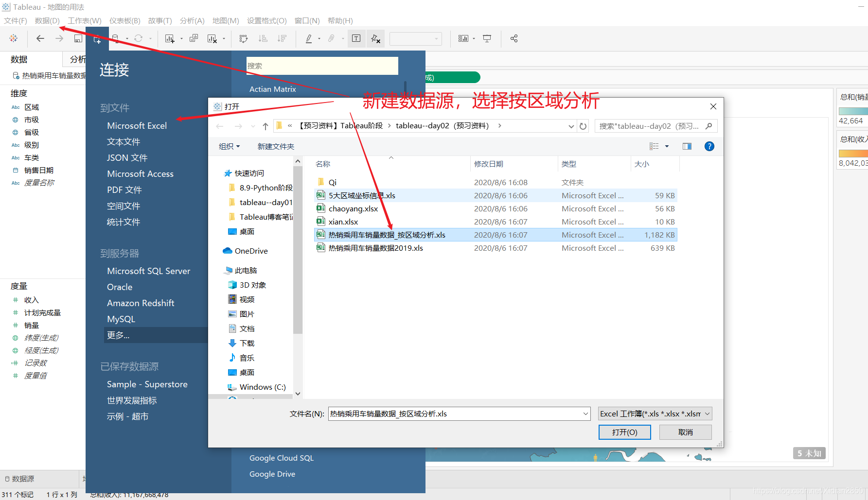Open the new worksheet dropdown arrow
Viewport: 868px width, 500px height.
pos(181,39)
